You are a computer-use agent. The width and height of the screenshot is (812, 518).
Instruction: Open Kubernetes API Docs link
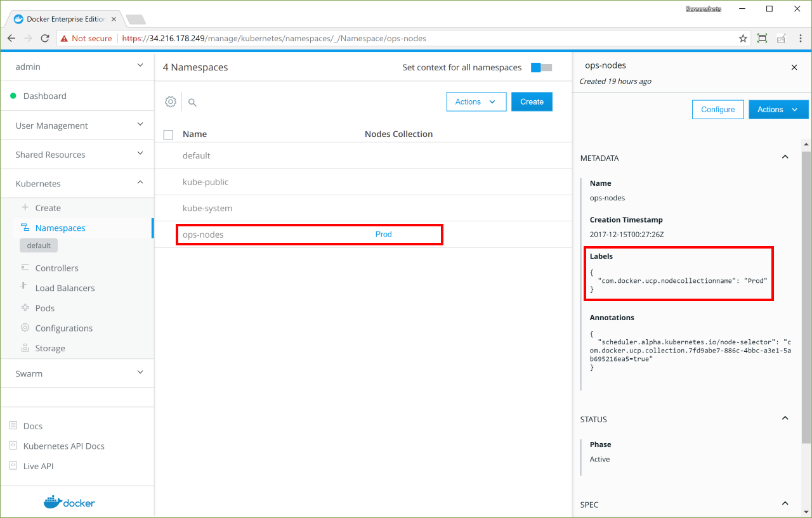click(63, 446)
